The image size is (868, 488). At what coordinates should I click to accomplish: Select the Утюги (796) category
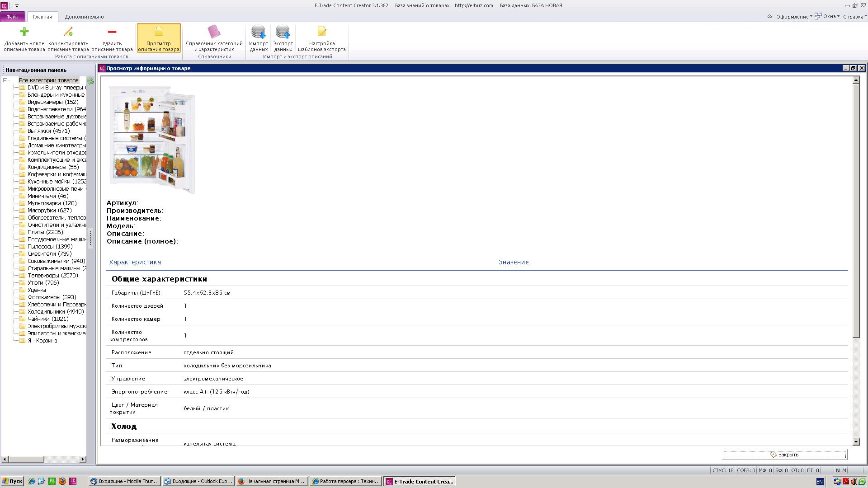pos(43,283)
